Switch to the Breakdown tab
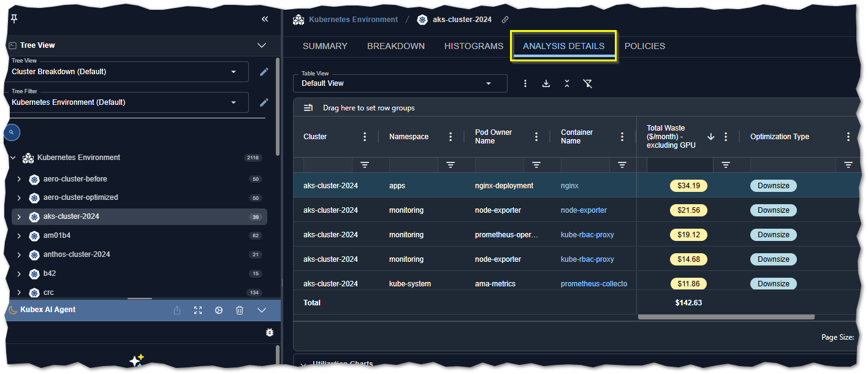Viewport: 868px width, 374px height. pyautogui.click(x=396, y=46)
